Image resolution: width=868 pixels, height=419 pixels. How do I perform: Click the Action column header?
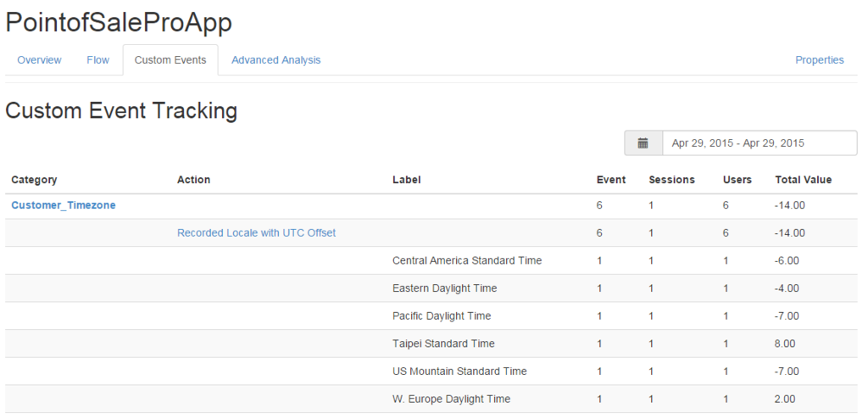point(194,180)
